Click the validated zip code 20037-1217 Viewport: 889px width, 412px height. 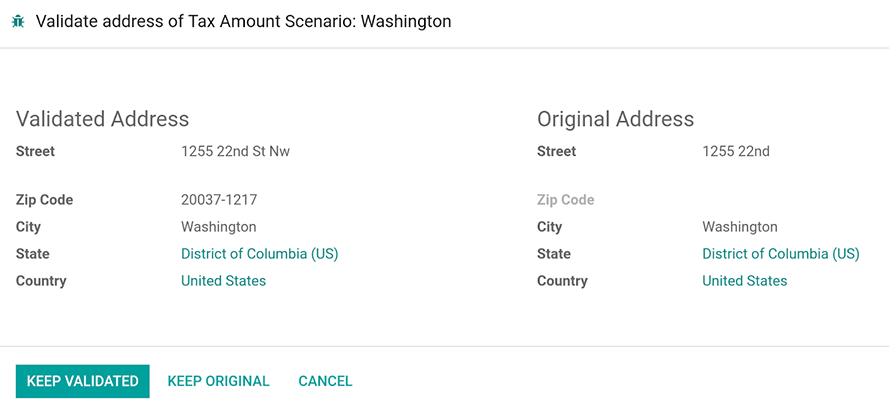tap(219, 200)
